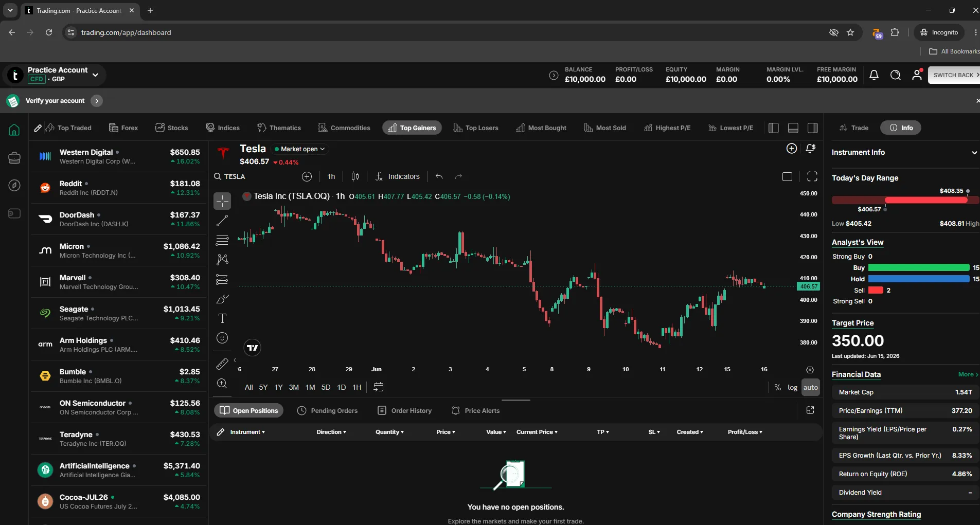Open the candlestick chart style selector
Screen dimensions: 980x525
355,176
